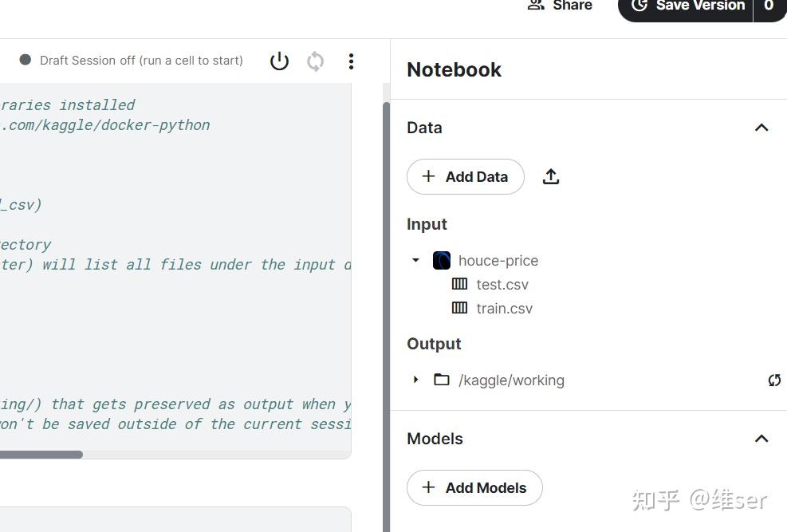Open the three-dot session options menu

[x=351, y=61]
